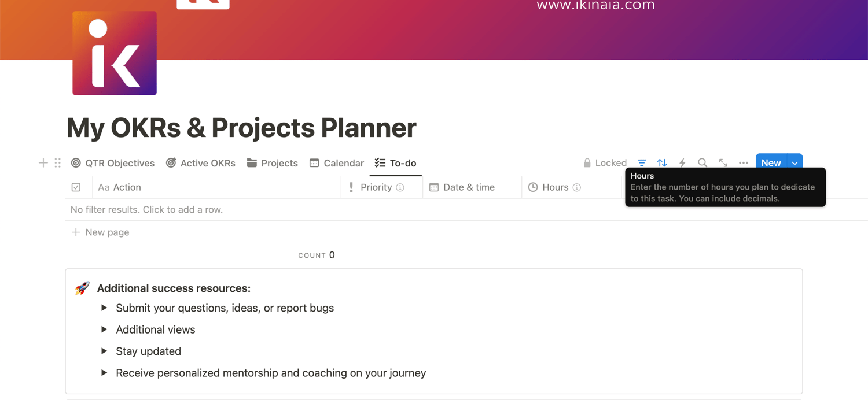Show info icon next to Priority column
The image size is (868, 400).
pyautogui.click(x=400, y=187)
